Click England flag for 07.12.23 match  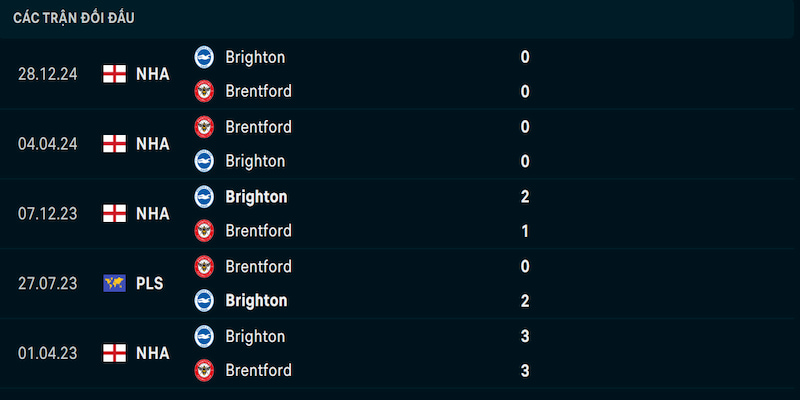[x=114, y=213]
